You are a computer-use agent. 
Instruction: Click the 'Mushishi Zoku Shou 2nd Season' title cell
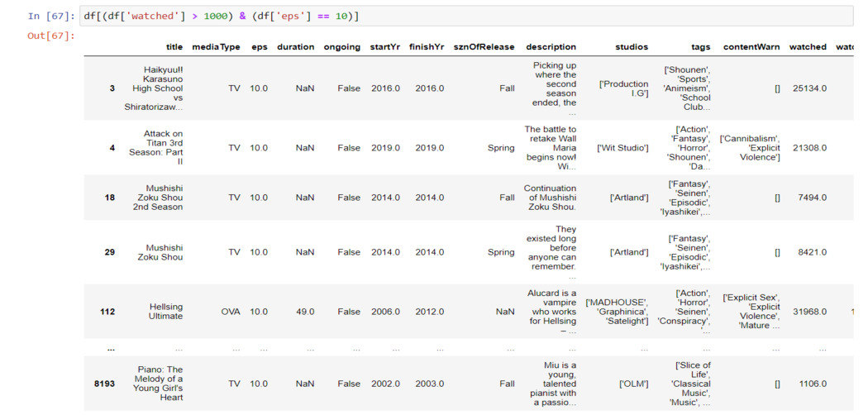[163, 198]
